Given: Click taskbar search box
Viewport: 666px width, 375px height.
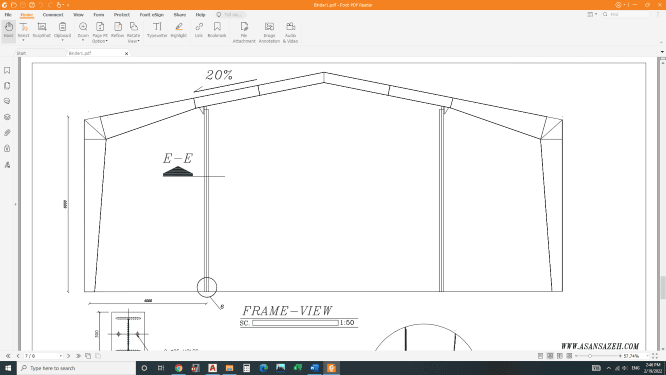Looking at the screenshot, I should 76,368.
